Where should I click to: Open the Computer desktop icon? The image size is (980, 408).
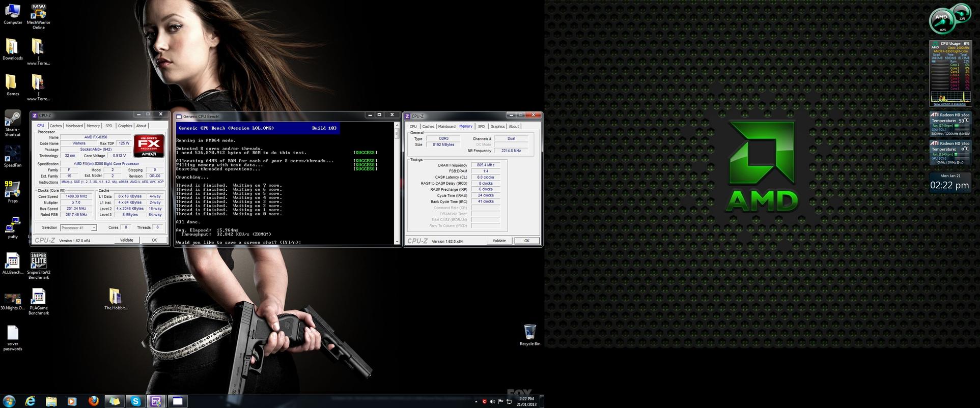click(12, 14)
